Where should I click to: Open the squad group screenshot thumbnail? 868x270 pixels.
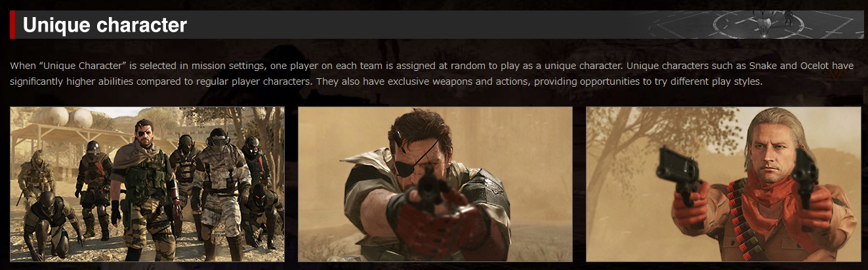click(x=148, y=184)
